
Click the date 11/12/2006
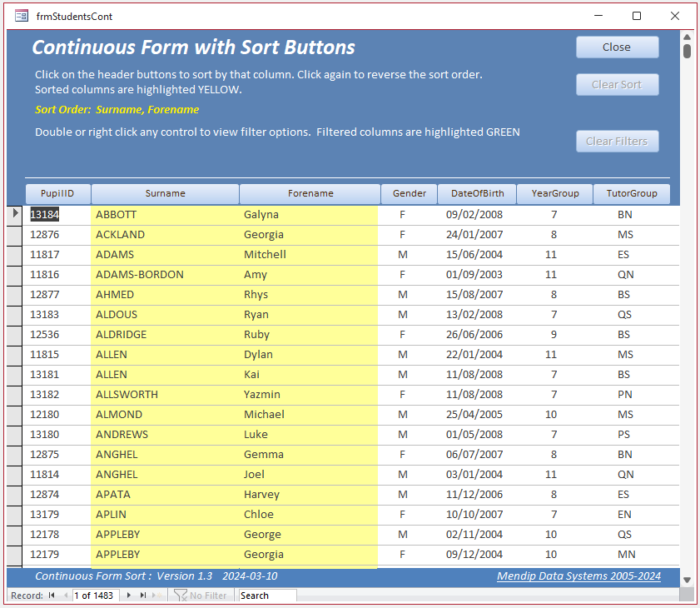click(x=474, y=495)
